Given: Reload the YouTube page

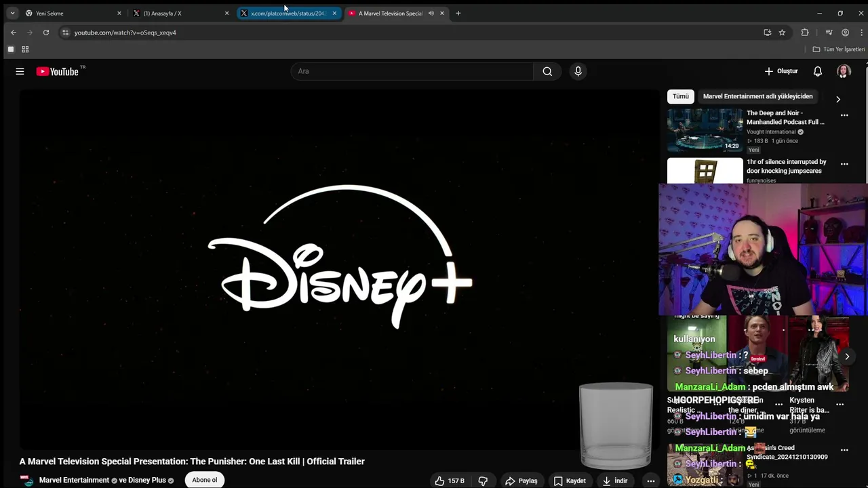Looking at the screenshot, I should coord(46,33).
